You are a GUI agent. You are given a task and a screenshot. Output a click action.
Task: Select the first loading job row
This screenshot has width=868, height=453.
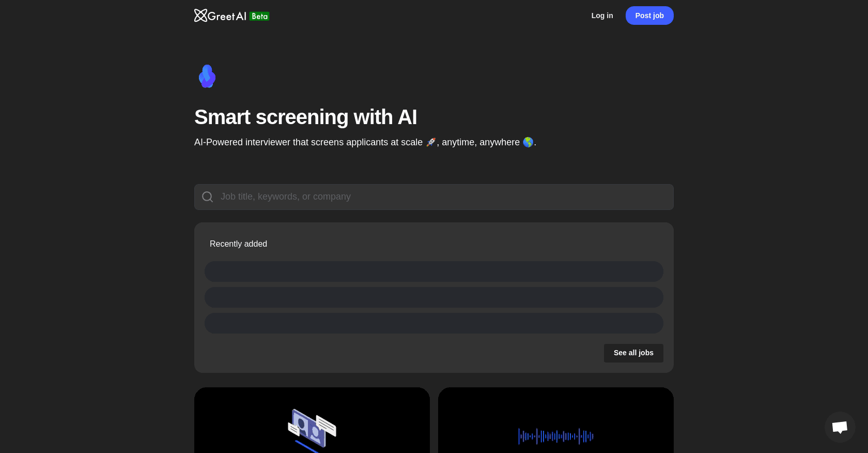pyautogui.click(x=433, y=271)
